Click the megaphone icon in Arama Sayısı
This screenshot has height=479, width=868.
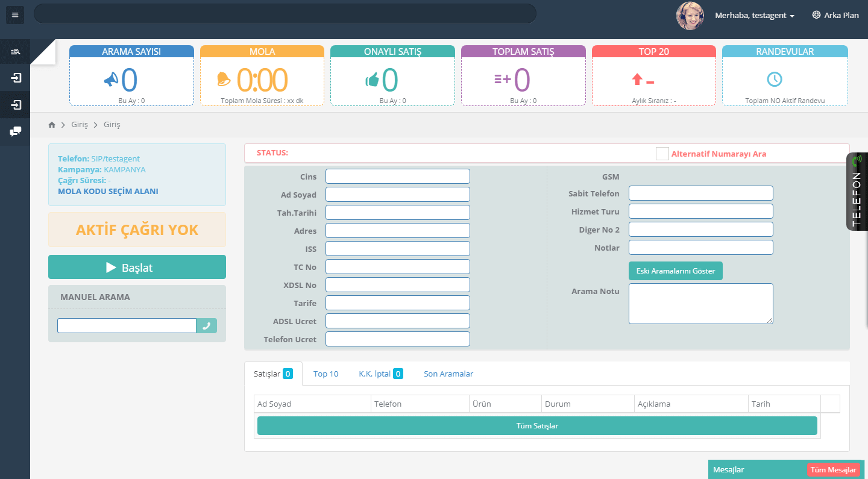[111, 79]
